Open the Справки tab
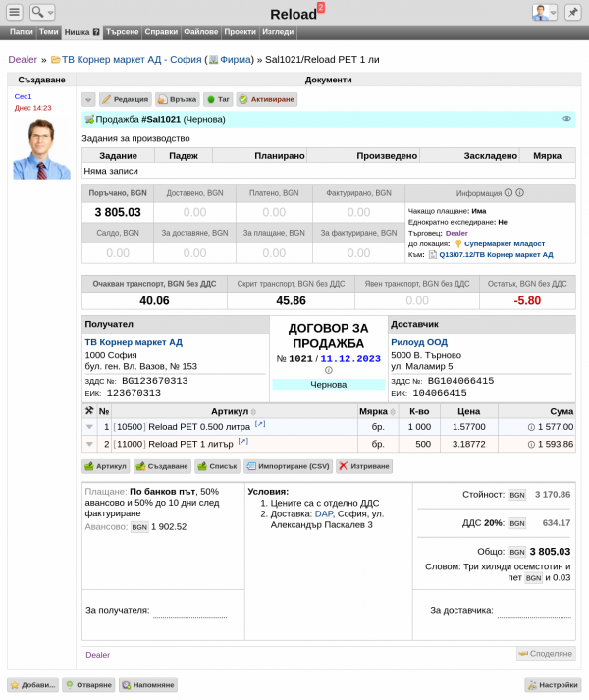 point(161,32)
